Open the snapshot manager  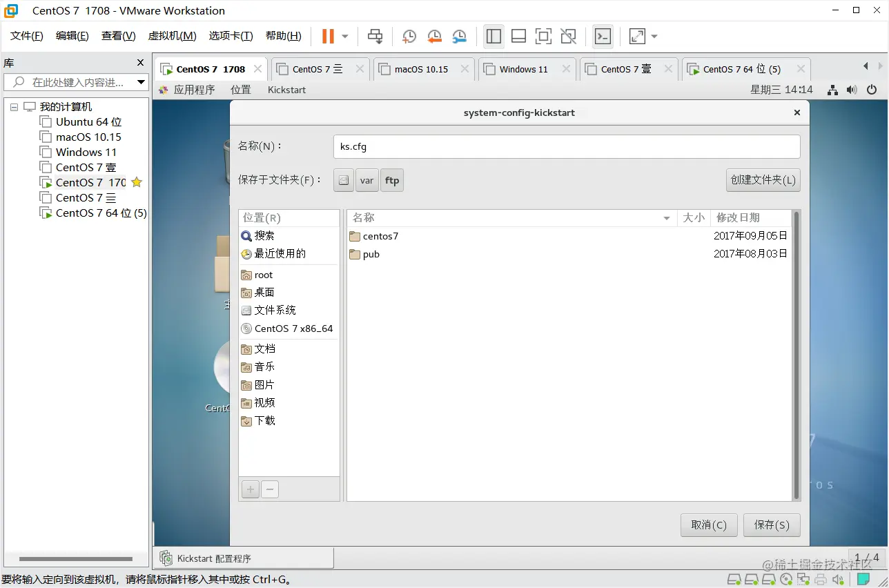460,36
